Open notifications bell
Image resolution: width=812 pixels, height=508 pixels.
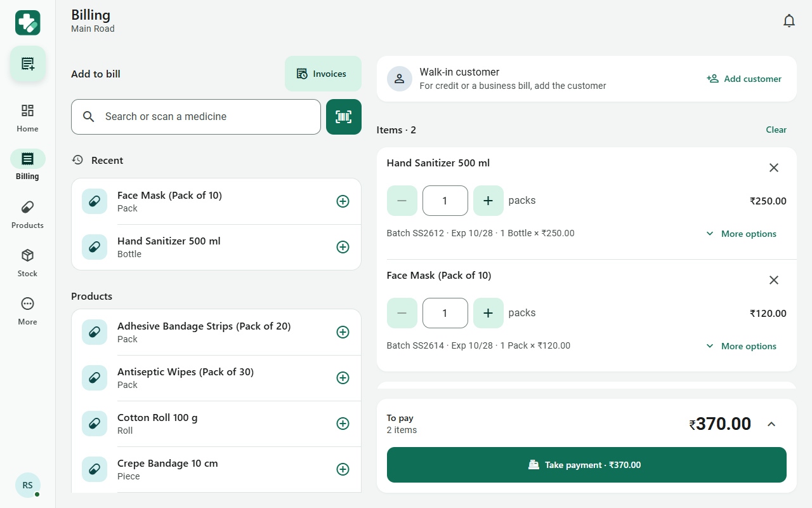pos(789,20)
